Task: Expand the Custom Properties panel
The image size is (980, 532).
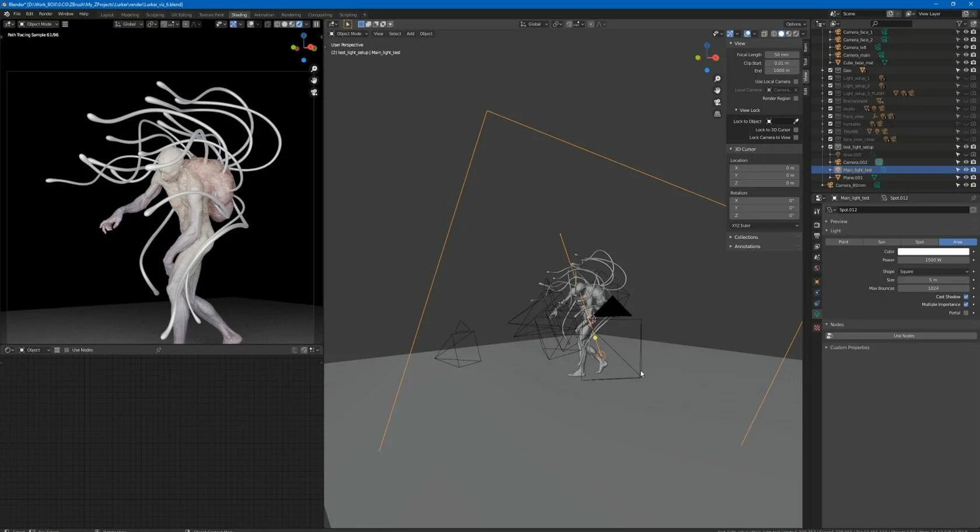Action: (x=849, y=348)
